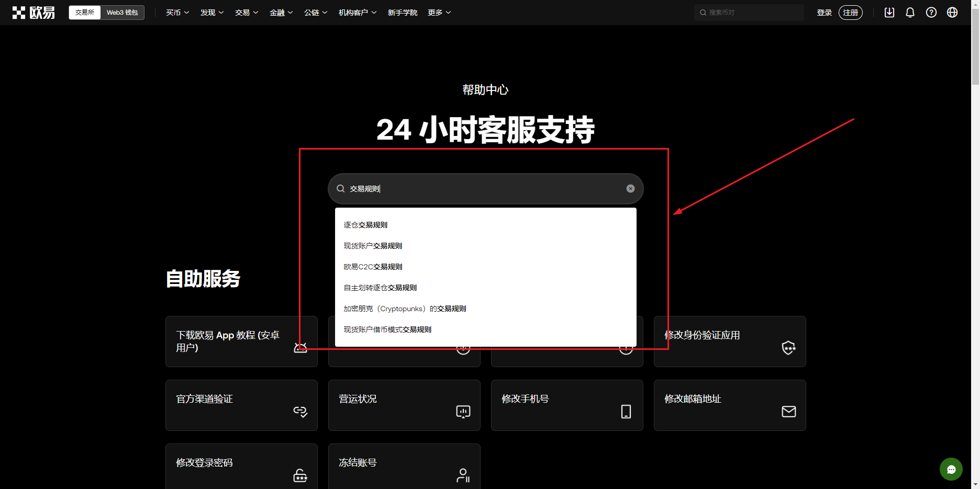Select suggestion 现货账户交易规则

click(486, 246)
